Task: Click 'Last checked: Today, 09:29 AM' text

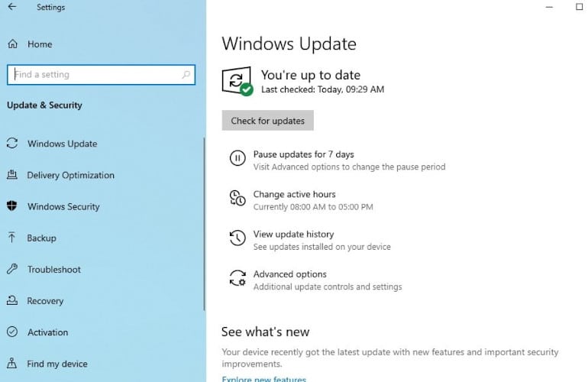Action: click(323, 89)
